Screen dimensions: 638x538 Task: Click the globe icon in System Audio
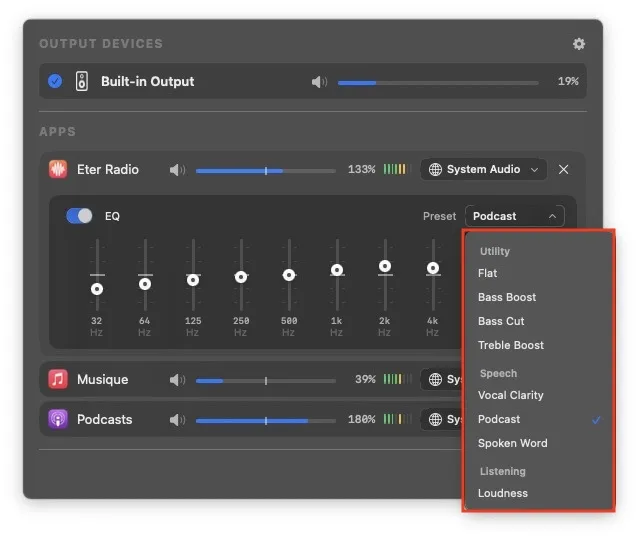pos(435,169)
